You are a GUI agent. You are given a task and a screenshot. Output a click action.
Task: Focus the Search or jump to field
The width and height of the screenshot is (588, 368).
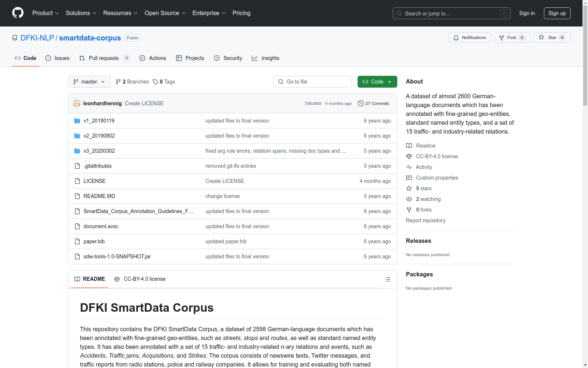(452, 13)
